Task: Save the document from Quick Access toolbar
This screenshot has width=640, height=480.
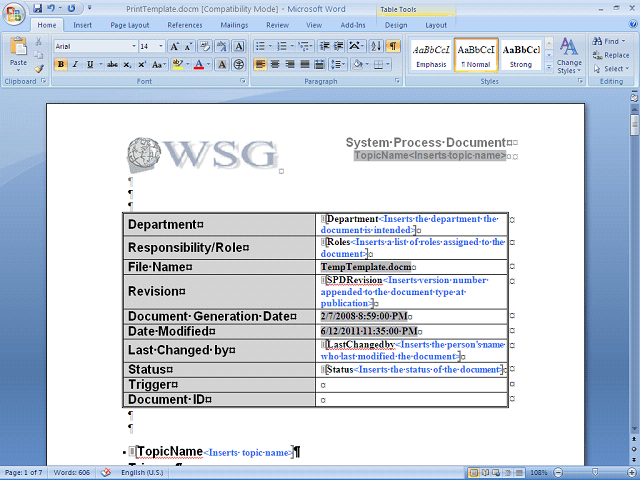Action: click(38, 8)
